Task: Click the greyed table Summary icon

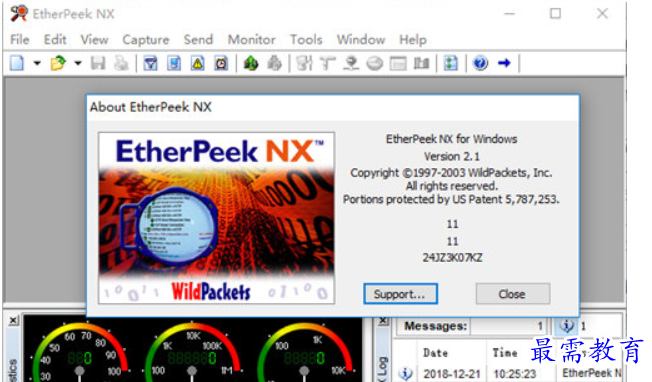Action: point(398,63)
